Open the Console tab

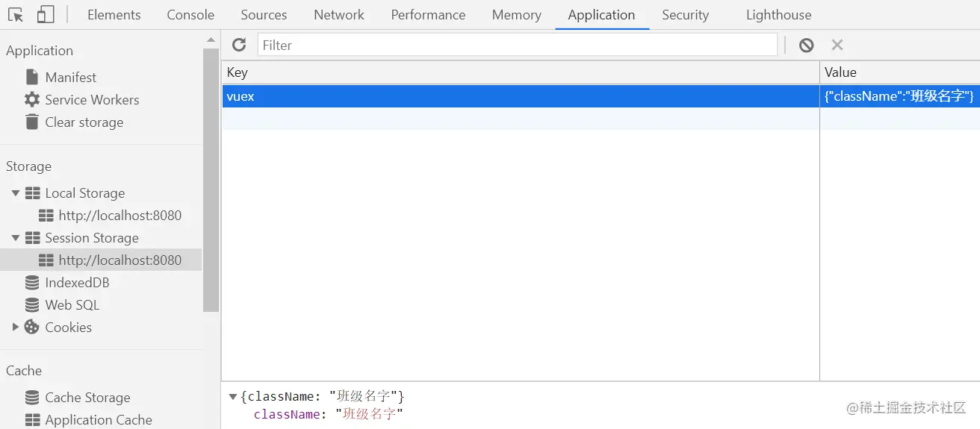tap(190, 15)
